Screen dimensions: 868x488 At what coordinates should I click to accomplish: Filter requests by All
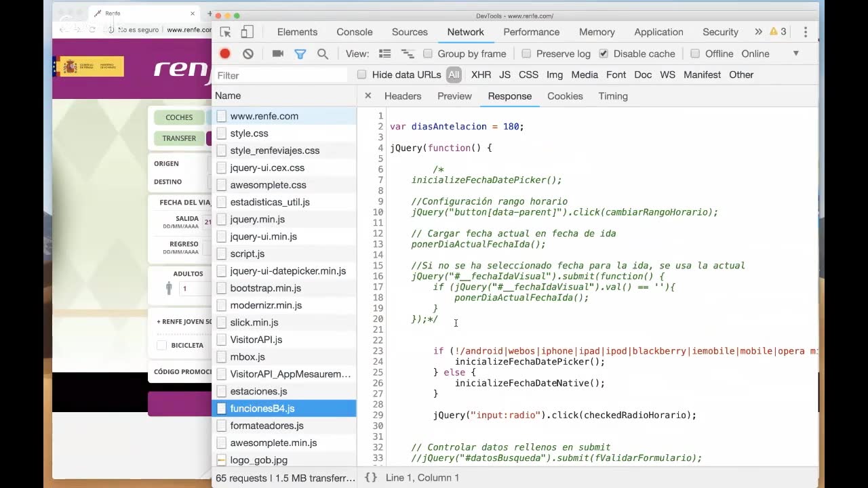tap(454, 75)
